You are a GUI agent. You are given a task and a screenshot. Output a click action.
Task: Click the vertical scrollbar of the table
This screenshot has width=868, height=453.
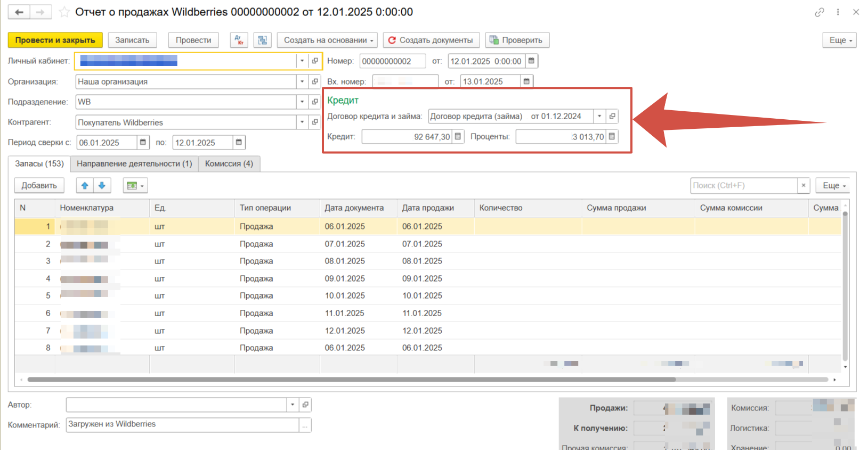point(845,287)
